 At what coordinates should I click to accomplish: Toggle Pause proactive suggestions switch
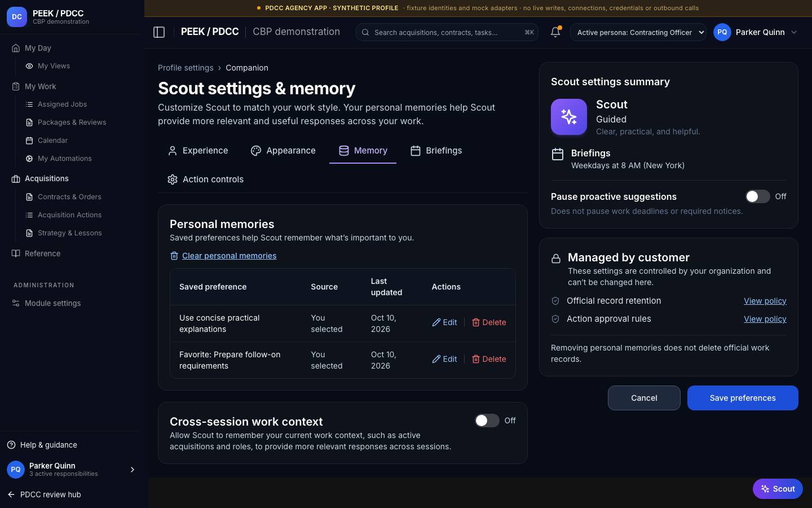click(x=757, y=196)
